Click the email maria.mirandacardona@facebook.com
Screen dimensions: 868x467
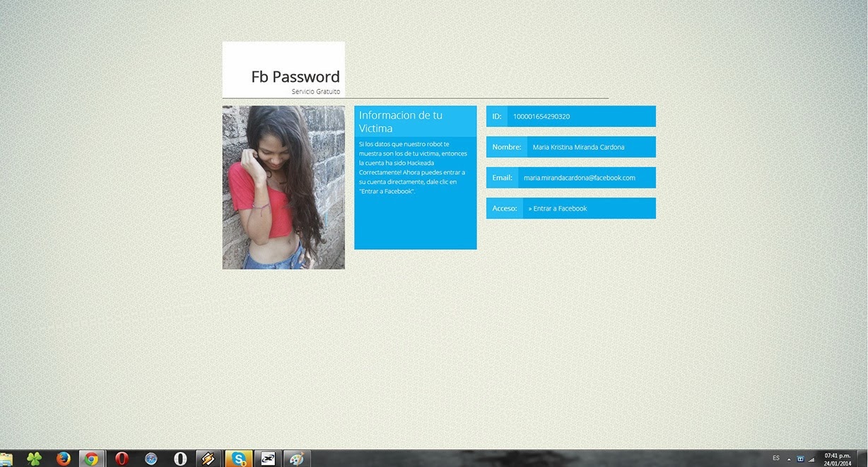[x=580, y=178]
